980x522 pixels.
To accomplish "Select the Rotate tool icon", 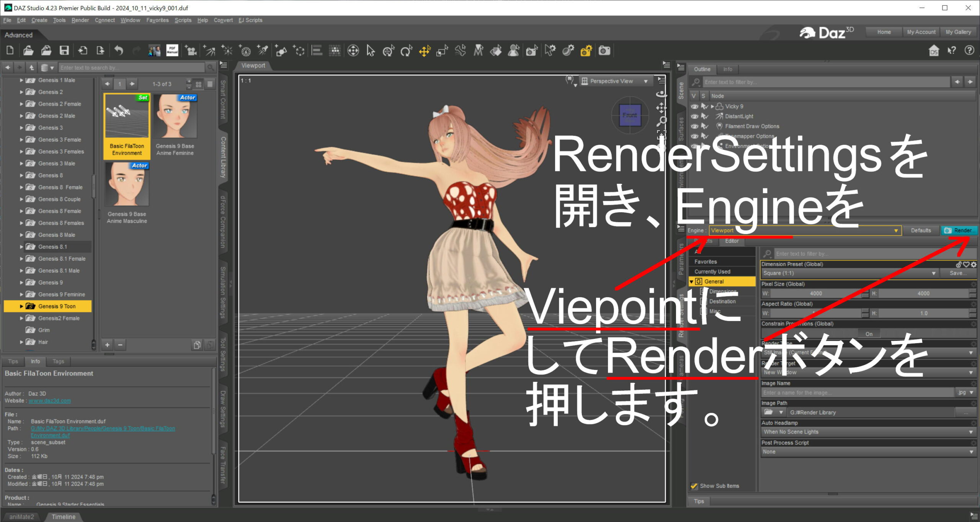I will [406, 51].
